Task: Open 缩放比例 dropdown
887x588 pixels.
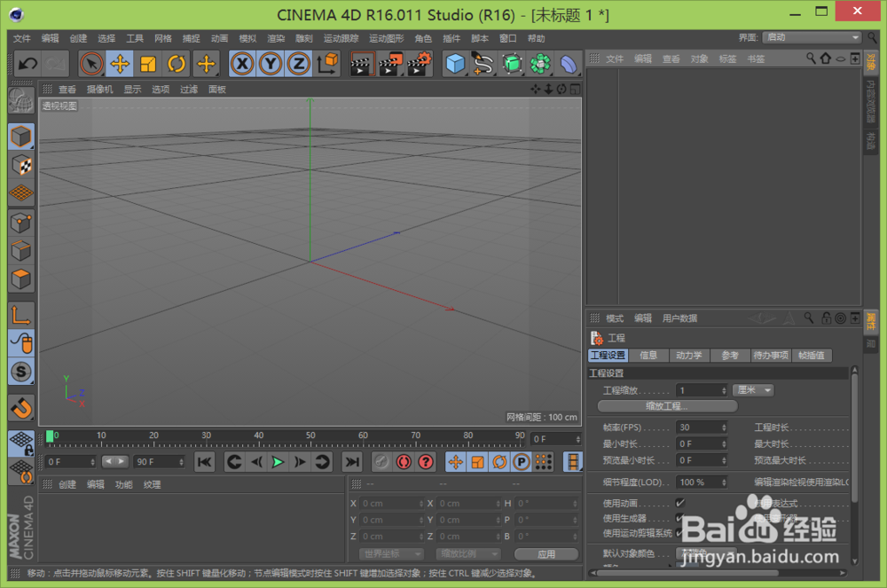Action: pos(468,554)
